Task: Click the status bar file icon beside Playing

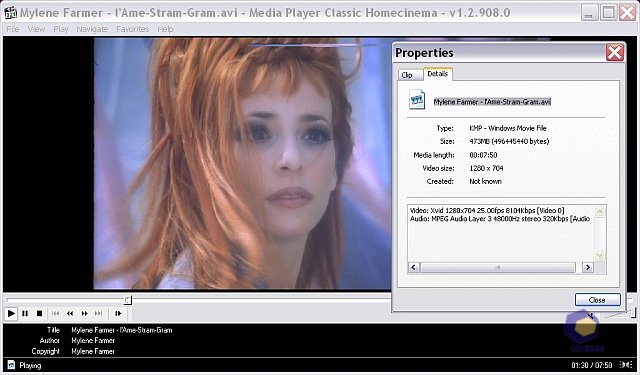Action: tap(11, 365)
